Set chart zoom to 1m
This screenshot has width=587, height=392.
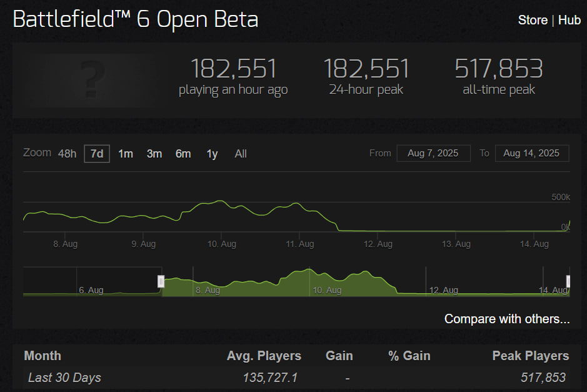126,154
